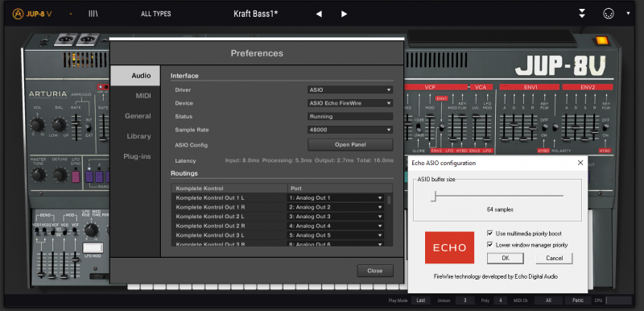Open Sample Rate dropdown showing 48000
The height and width of the screenshot is (311, 644).
coord(350,130)
